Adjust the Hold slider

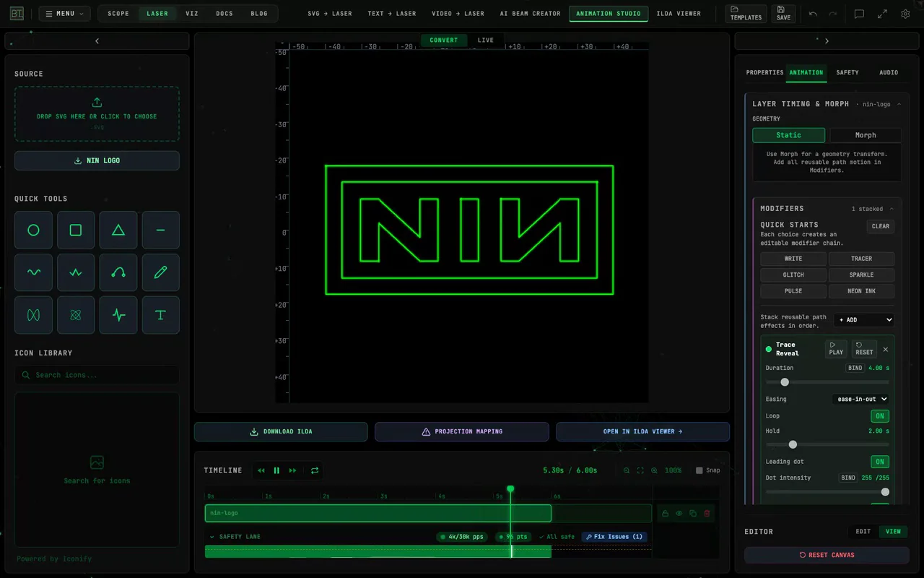pyautogui.click(x=827, y=444)
